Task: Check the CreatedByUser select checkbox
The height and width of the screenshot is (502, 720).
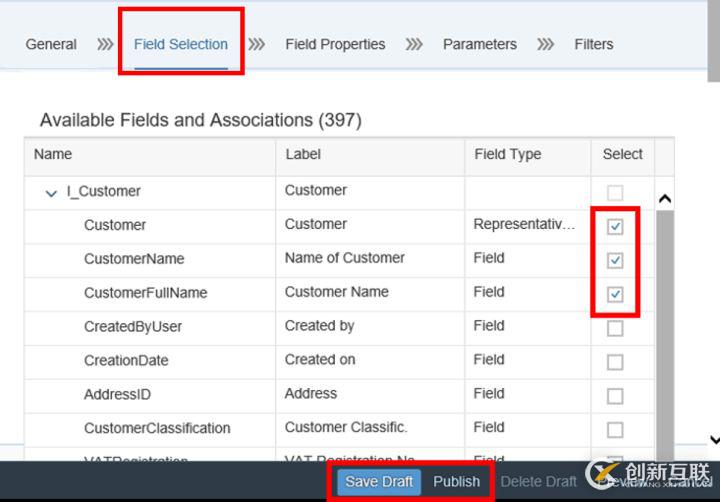Action: point(615,328)
